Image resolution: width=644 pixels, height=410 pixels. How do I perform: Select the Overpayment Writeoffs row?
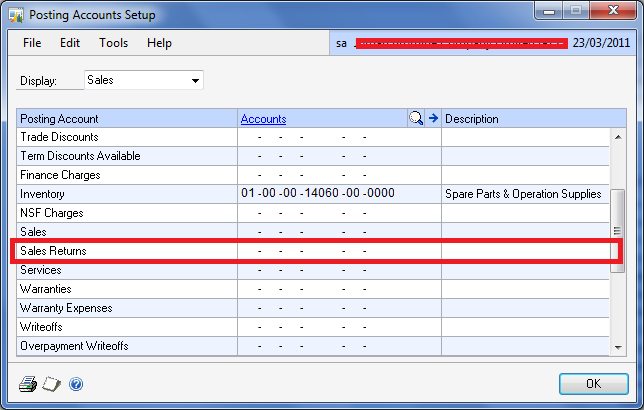(313, 346)
